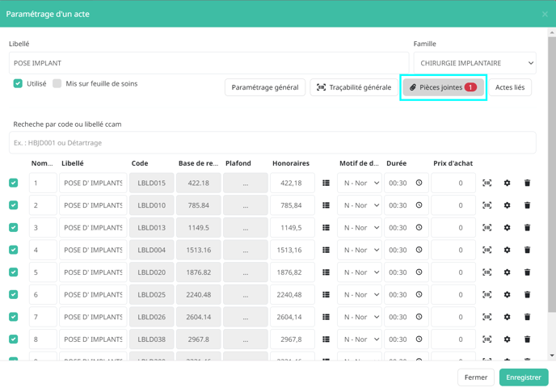556x392 pixels.
Task: Focus the CCAM code search field
Action: click(x=272, y=142)
